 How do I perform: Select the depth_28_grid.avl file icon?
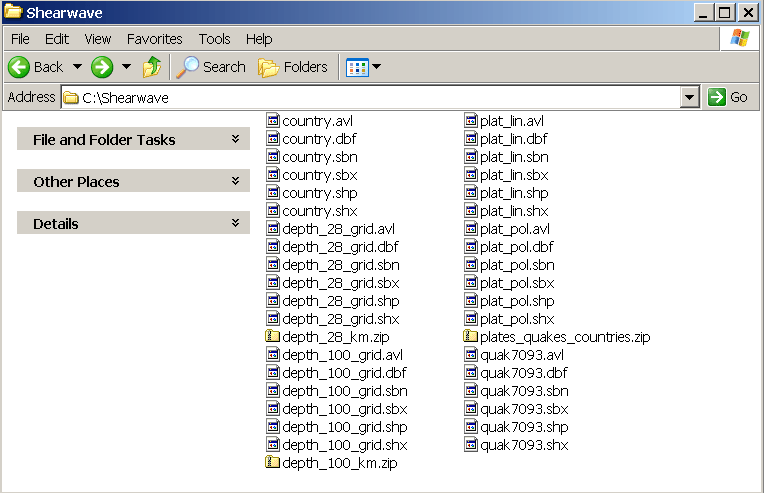(273, 228)
